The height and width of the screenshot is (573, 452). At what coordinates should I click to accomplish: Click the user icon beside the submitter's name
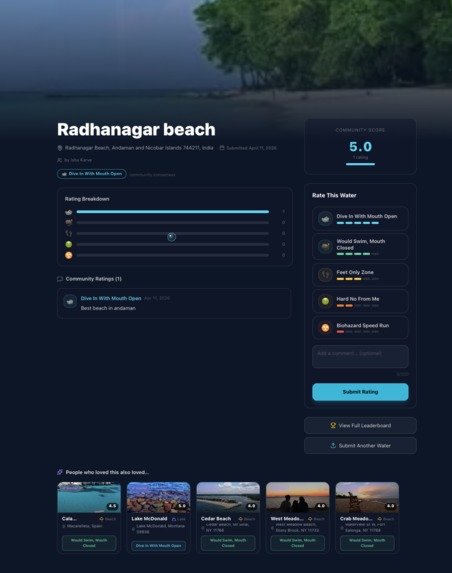click(x=60, y=160)
